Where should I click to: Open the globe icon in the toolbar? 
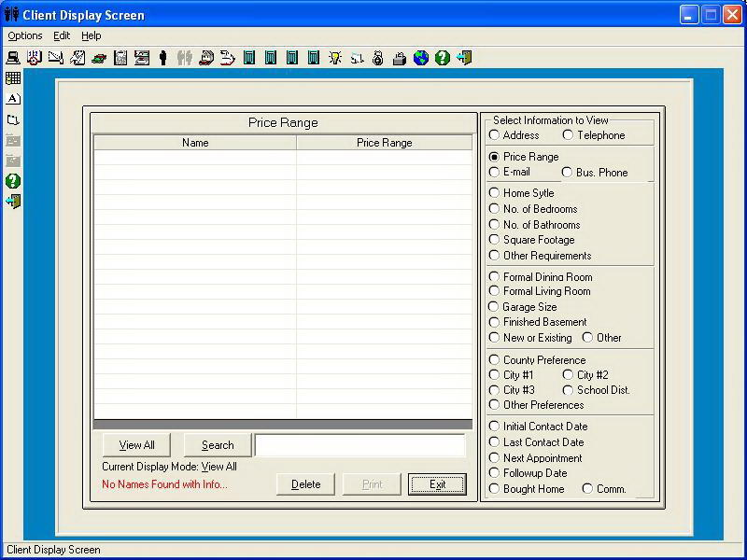tap(421, 58)
